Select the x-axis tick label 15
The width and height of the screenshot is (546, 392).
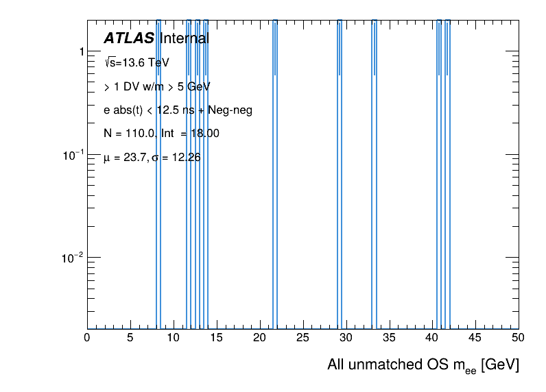pyautogui.click(x=216, y=337)
